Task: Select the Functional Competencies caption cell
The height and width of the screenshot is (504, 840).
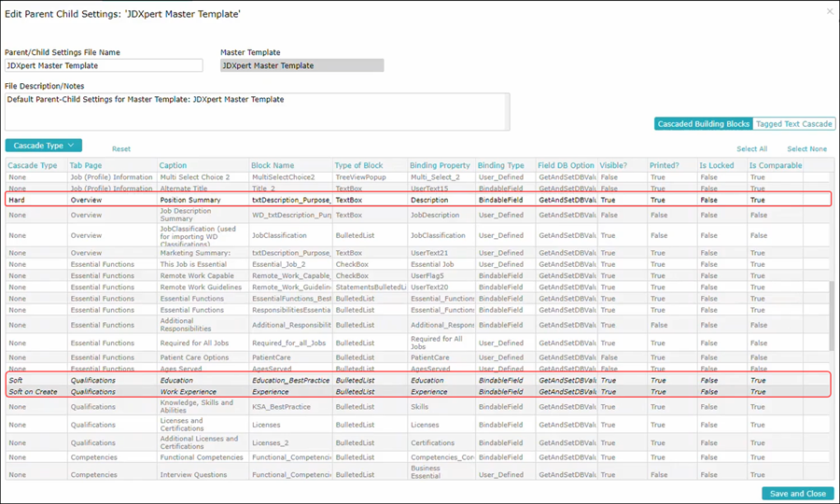Action: click(202, 457)
